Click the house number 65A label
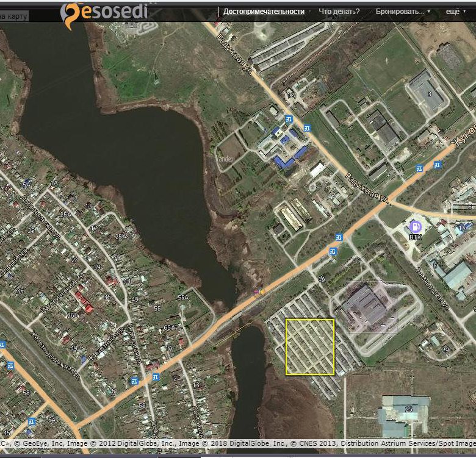This screenshot has width=476, height=458. tap(168, 328)
